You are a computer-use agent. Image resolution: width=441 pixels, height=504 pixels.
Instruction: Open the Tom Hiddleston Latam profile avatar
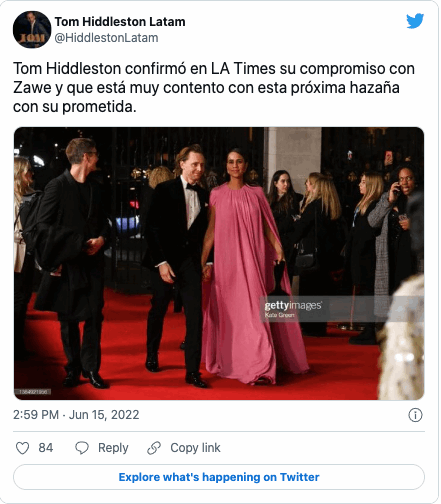[x=32, y=30]
